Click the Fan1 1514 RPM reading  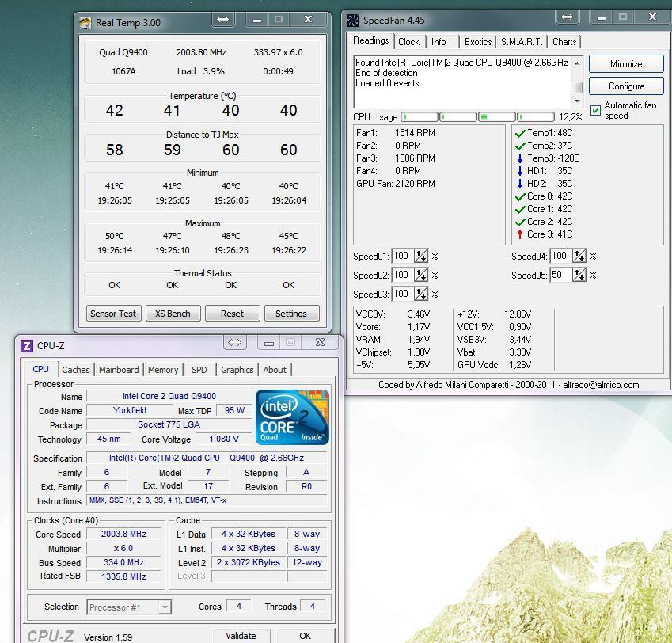396,133
